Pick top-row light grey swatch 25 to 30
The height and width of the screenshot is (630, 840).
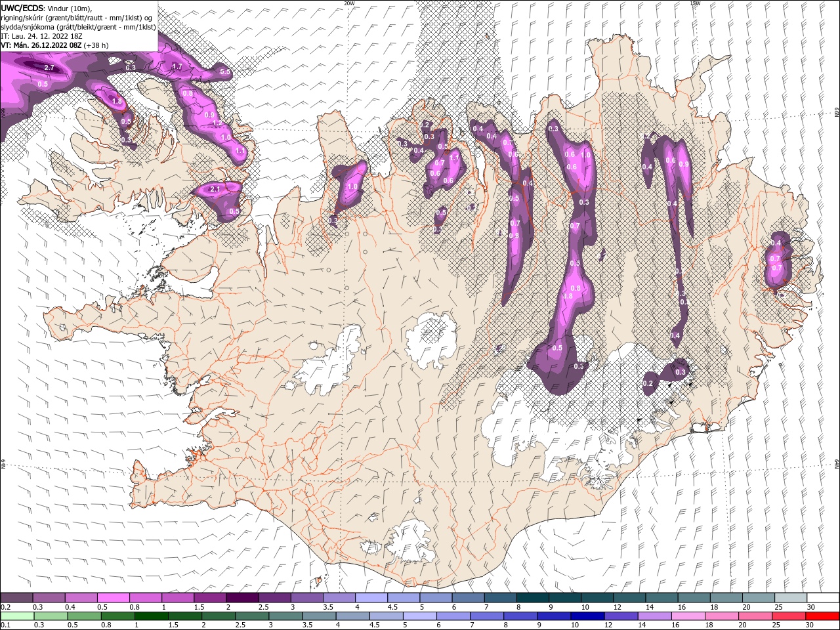[791, 598]
